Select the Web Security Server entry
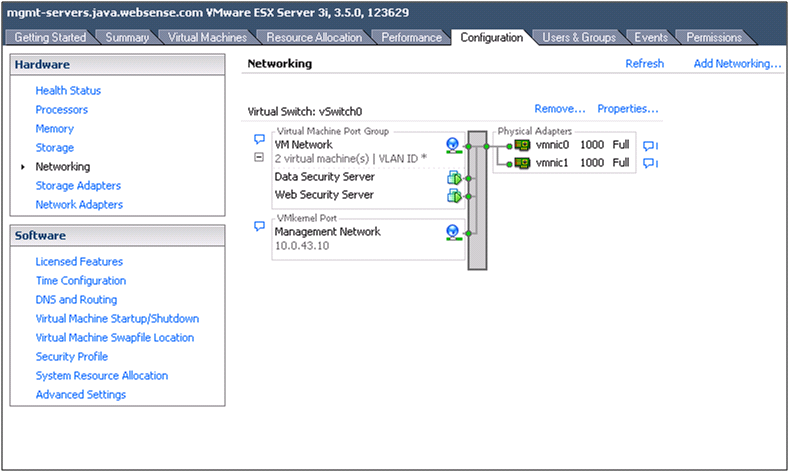 click(x=324, y=195)
